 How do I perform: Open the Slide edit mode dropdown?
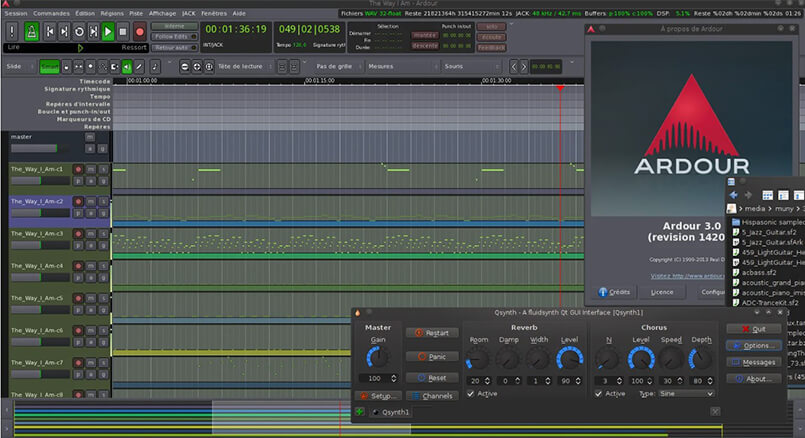click(17, 66)
